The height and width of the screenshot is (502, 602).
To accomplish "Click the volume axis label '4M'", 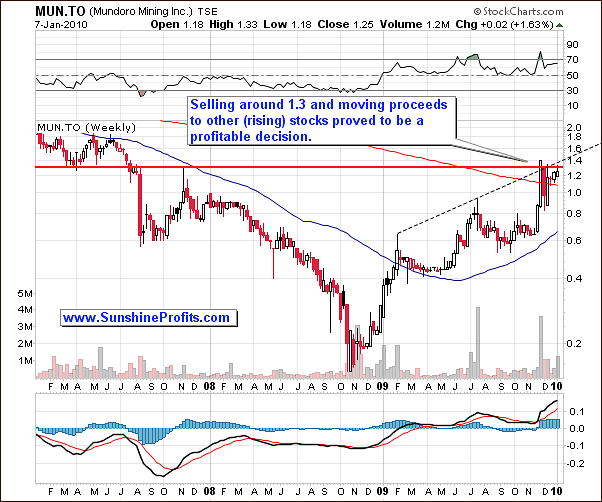I will pyautogui.click(x=25, y=310).
